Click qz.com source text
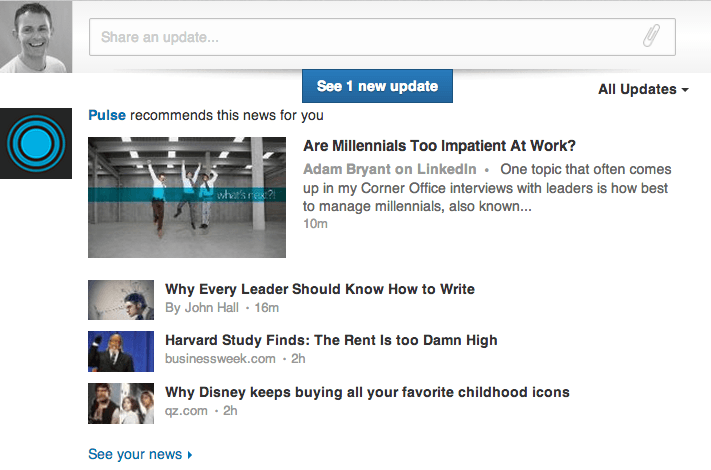711x470 pixels. [x=186, y=411]
